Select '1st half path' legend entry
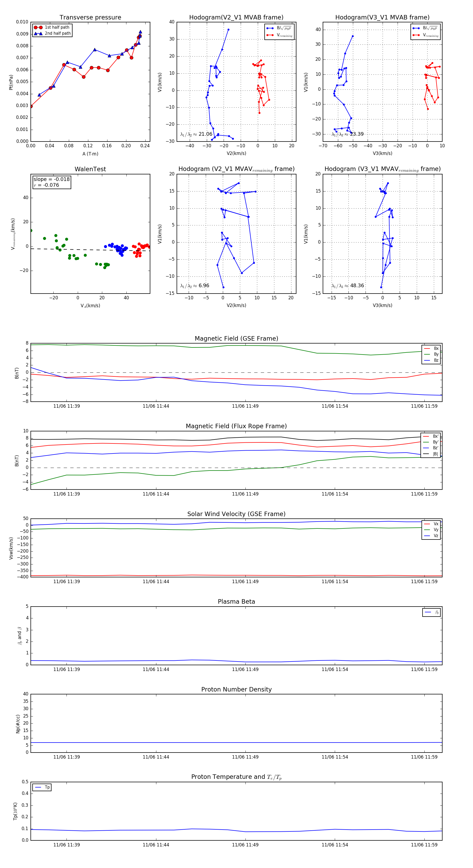The width and height of the screenshot is (473, 868). tap(53, 27)
